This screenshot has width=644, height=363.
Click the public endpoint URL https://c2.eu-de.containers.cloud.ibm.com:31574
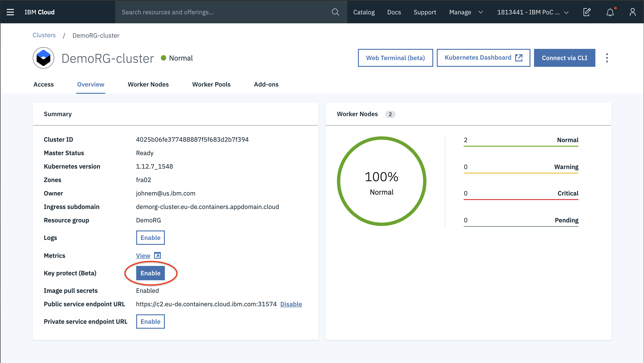[206, 304]
